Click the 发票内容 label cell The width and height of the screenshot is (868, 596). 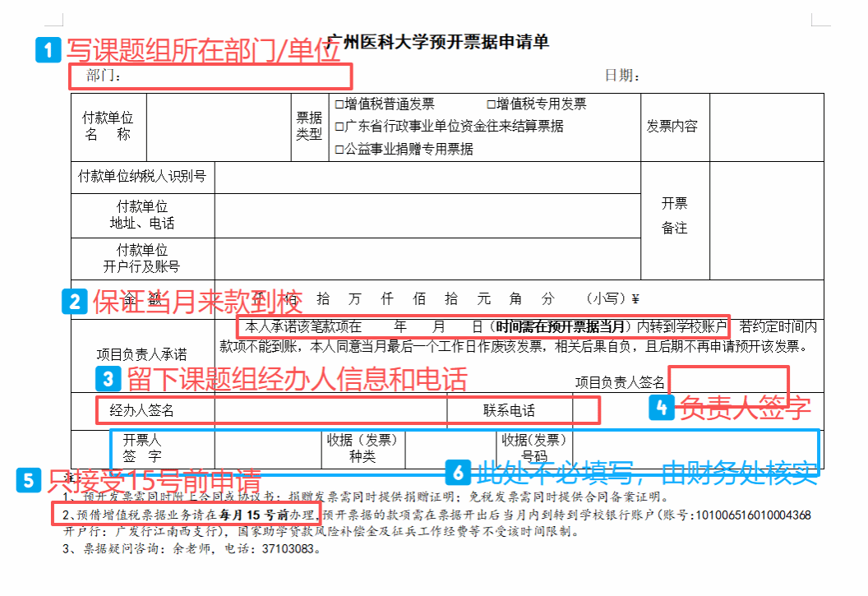675,127
